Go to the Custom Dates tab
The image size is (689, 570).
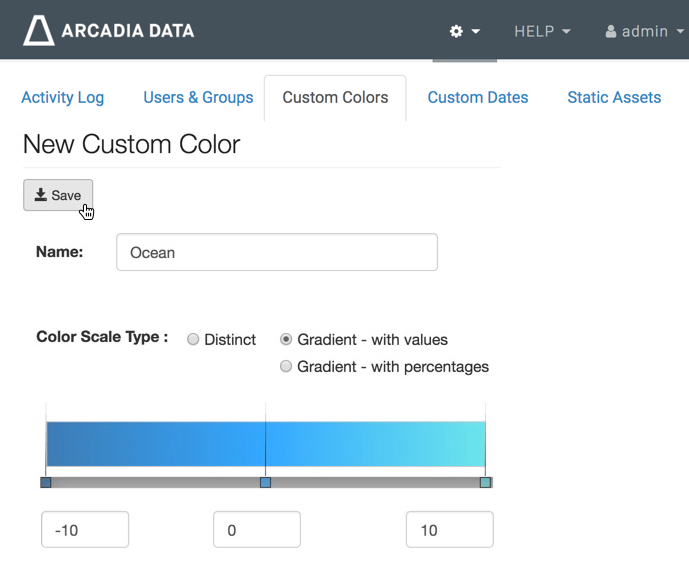click(478, 97)
